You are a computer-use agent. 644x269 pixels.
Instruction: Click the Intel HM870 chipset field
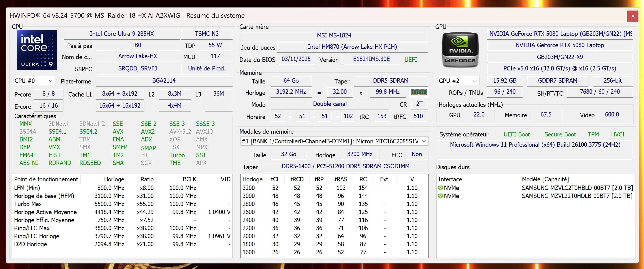(352, 47)
